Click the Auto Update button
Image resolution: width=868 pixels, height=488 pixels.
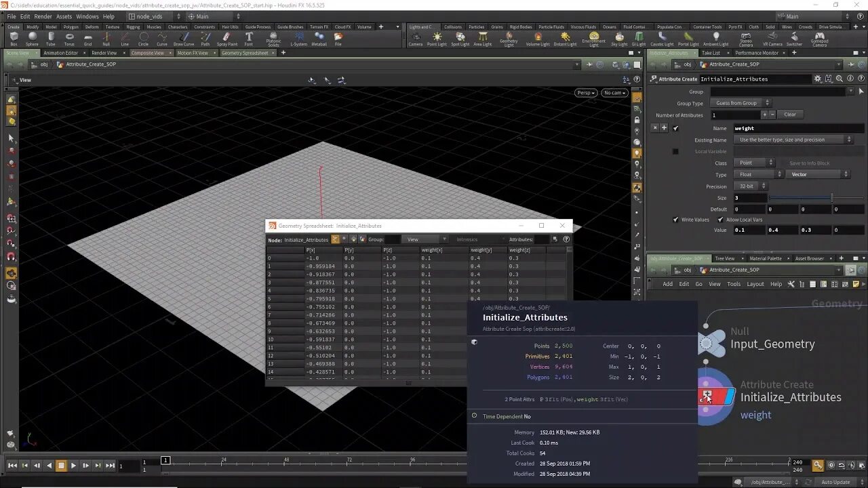click(x=835, y=482)
